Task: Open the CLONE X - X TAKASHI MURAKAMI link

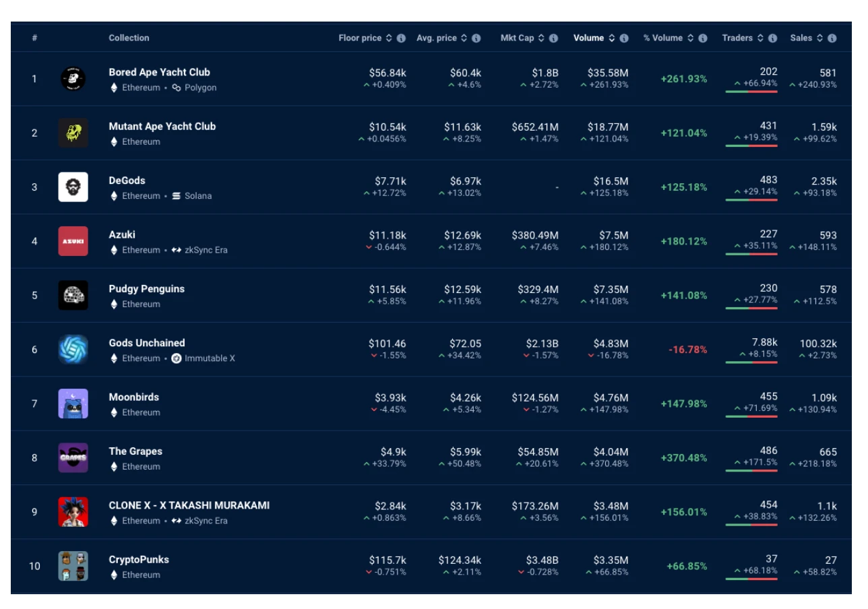Action: click(189, 505)
